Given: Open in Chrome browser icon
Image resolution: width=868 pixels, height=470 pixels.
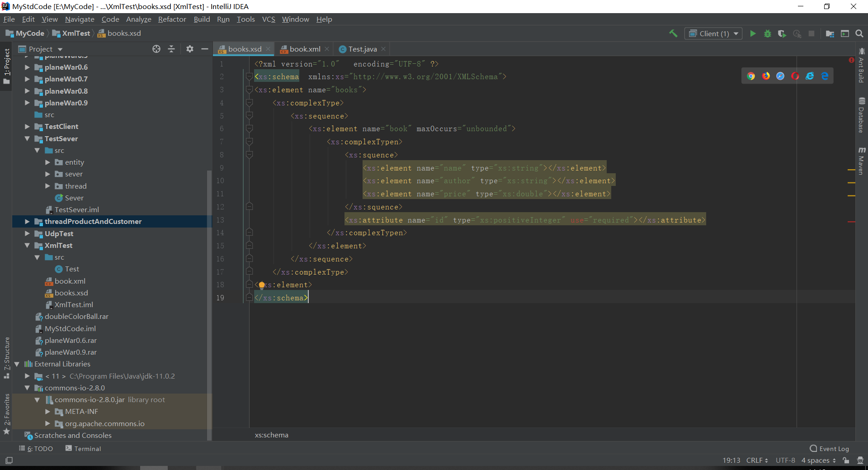Looking at the screenshot, I should tap(751, 76).
